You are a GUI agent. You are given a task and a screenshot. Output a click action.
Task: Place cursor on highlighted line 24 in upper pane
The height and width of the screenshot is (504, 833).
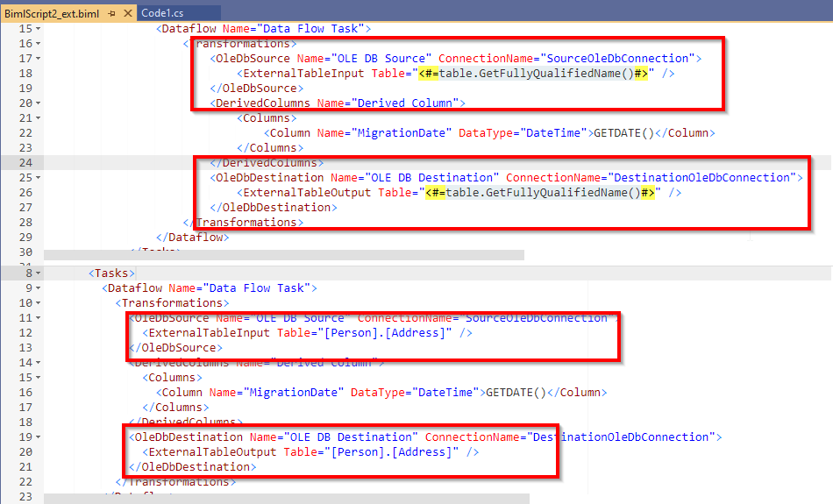pyautogui.click(x=438, y=163)
